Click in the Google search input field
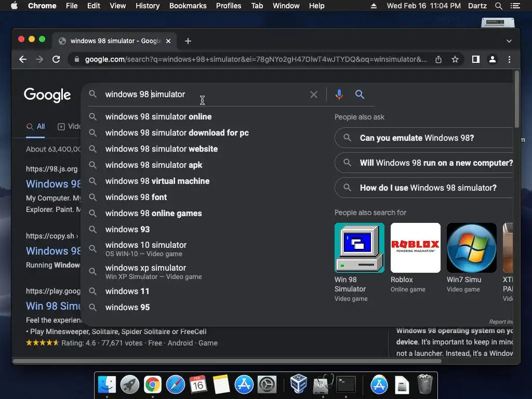The height and width of the screenshot is (399, 532). 204,95
